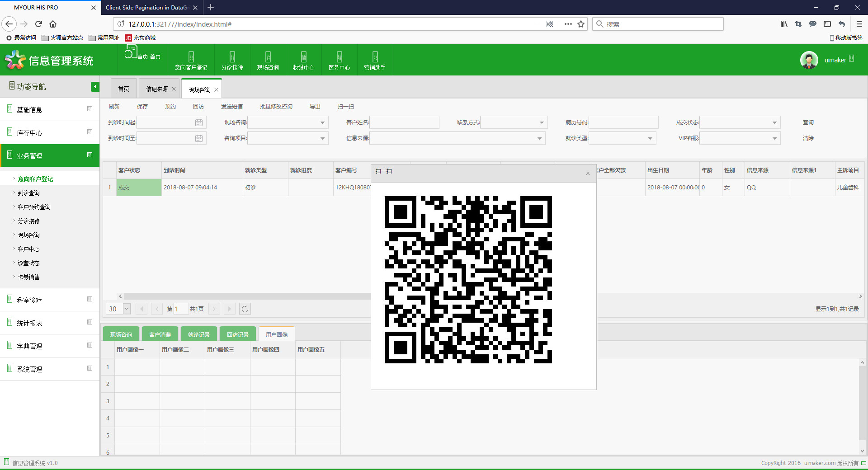Expand the 库存中心 sidebar section
The height and width of the screenshot is (470, 868).
(50, 132)
